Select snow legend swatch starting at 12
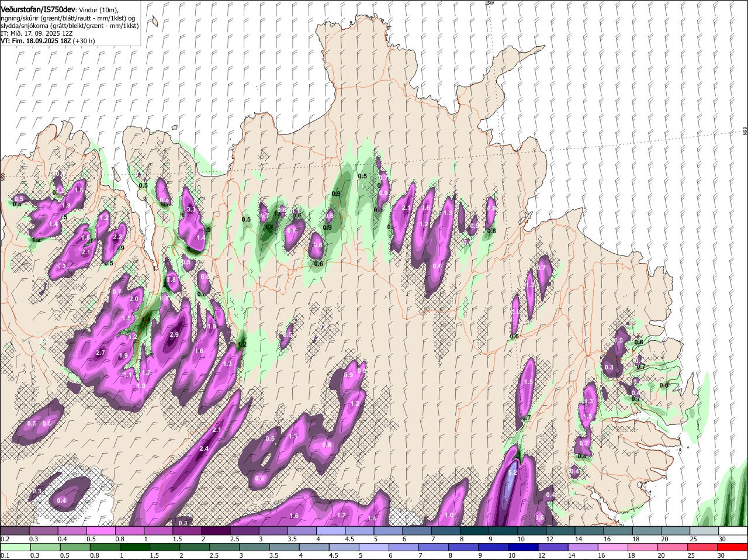 560,531
